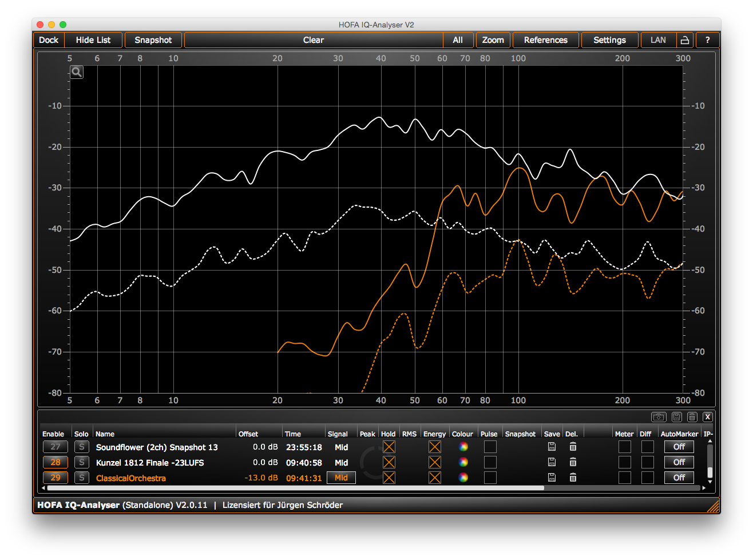This screenshot has width=753, height=560.
Task: Open the Mid signal selector for ClassicalOrchestra
Action: pyautogui.click(x=341, y=478)
